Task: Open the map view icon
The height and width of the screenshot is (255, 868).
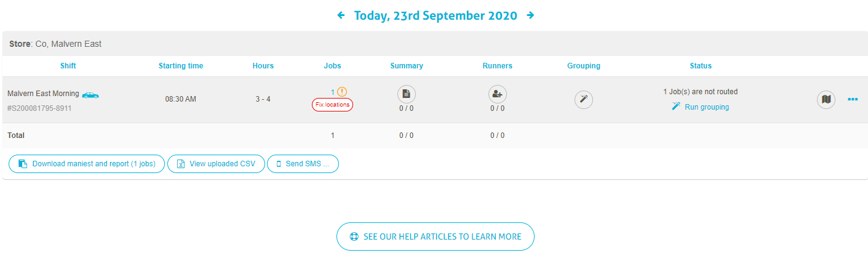Action: pos(826,100)
